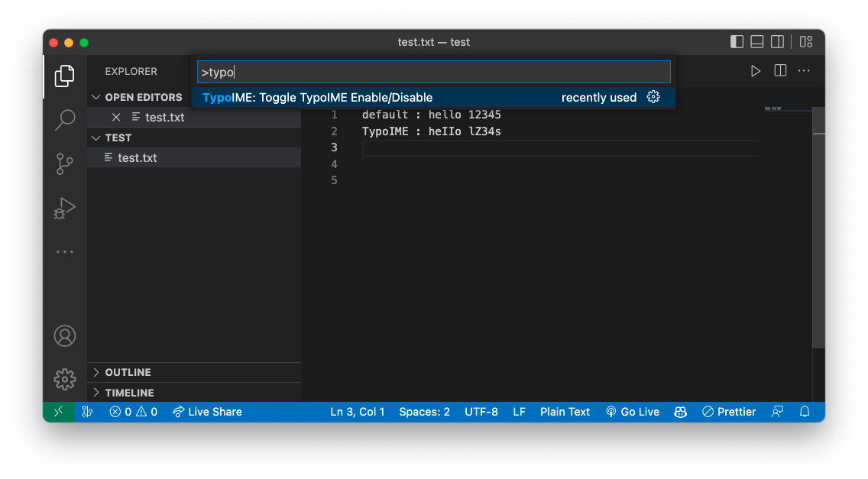Click the editor minimap
This screenshot has height=479, width=868.
point(788,109)
